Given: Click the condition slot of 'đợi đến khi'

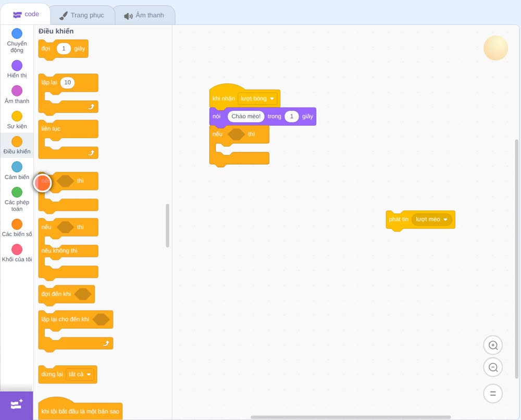Looking at the screenshot, I should tap(83, 294).
